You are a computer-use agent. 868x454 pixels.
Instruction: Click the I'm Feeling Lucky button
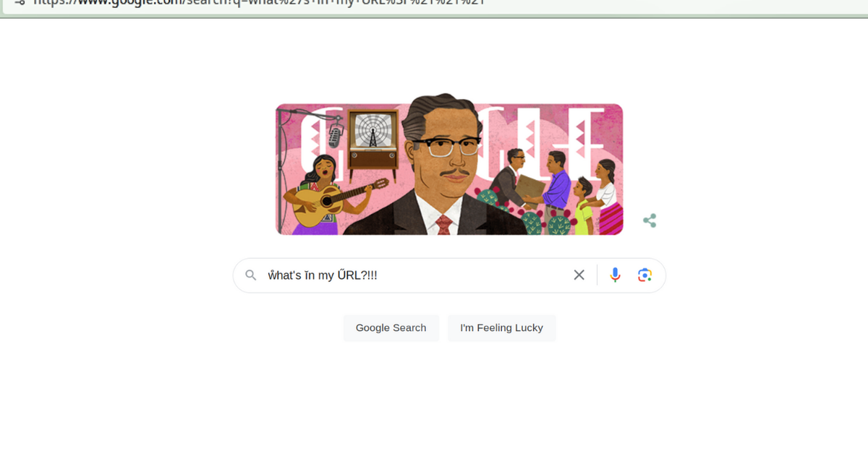point(501,327)
